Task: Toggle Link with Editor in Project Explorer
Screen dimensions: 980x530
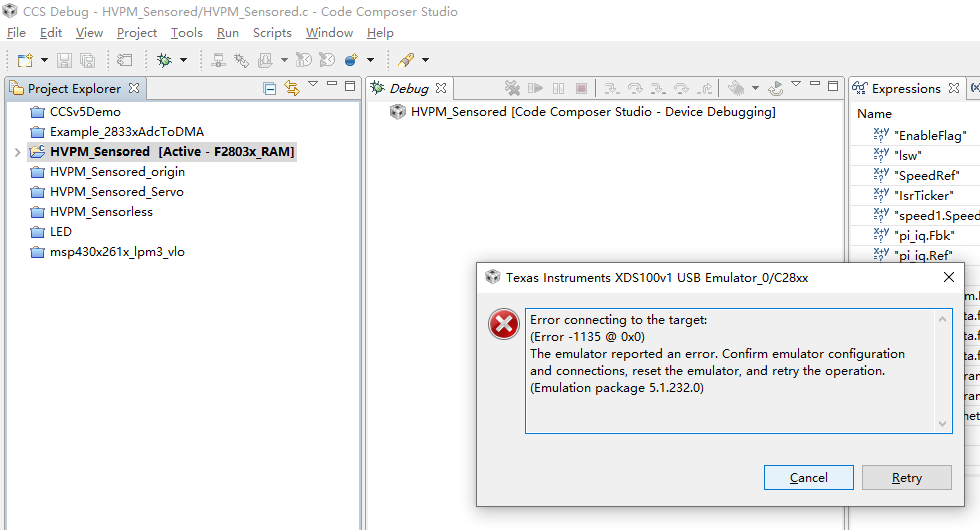Action: tap(292, 88)
